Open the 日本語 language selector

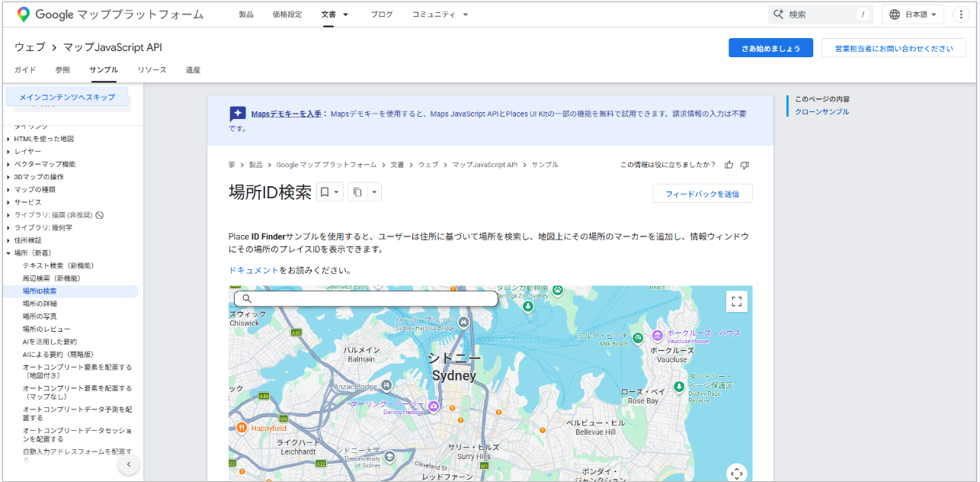[x=913, y=14]
